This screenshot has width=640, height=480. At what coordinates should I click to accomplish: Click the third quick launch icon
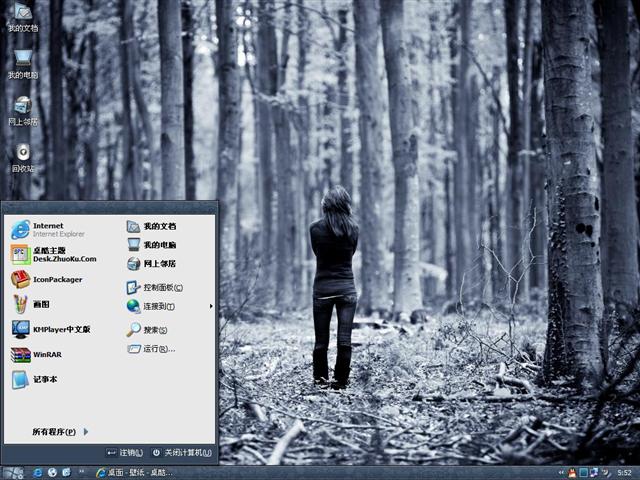(67, 473)
